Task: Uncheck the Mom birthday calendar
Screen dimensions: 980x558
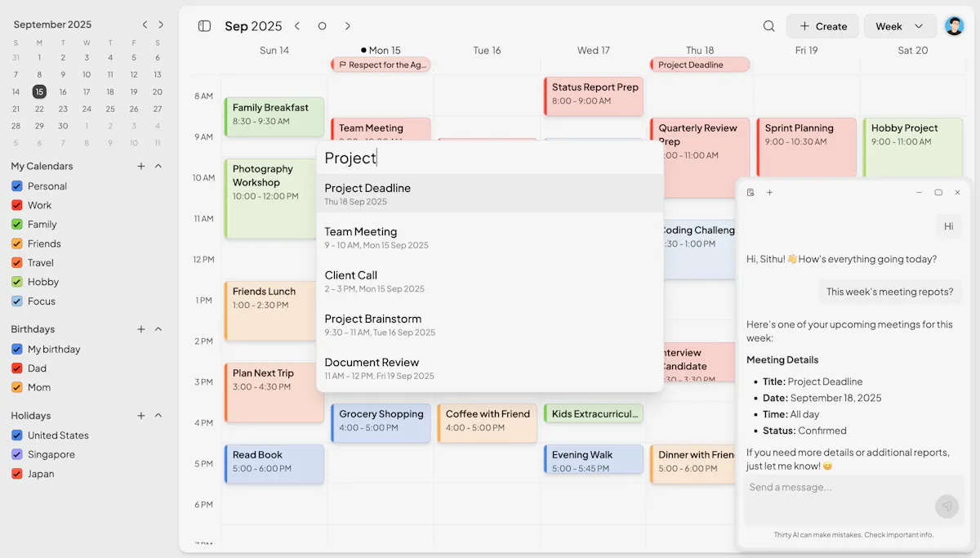Action: click(16, 387)
